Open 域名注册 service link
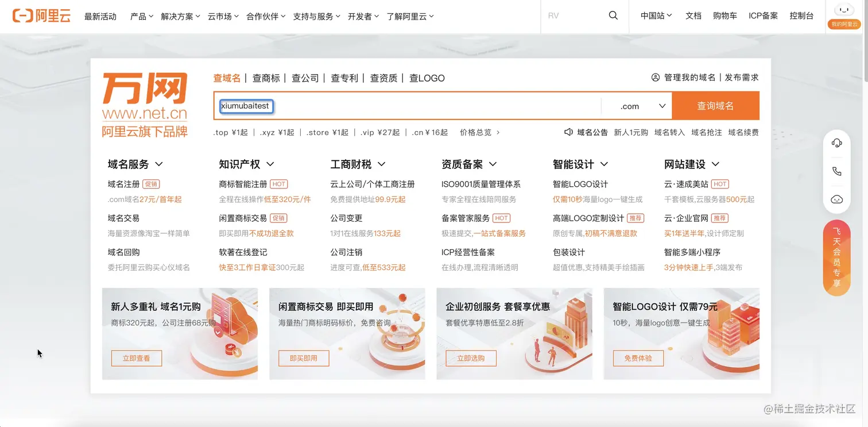The height and width of the screenshot is (427, 868). coord(124,184)
